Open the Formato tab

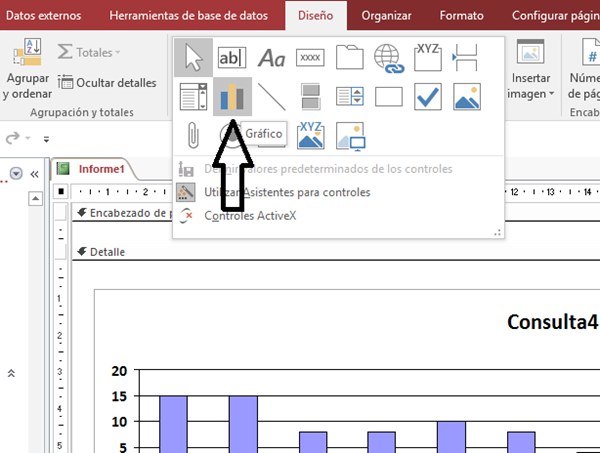tap(461, 15)
